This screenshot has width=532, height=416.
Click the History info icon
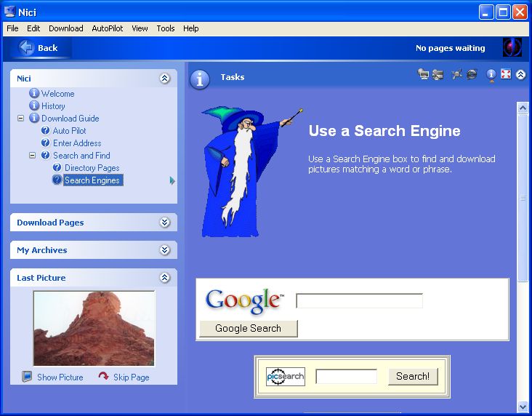[34, 105]
